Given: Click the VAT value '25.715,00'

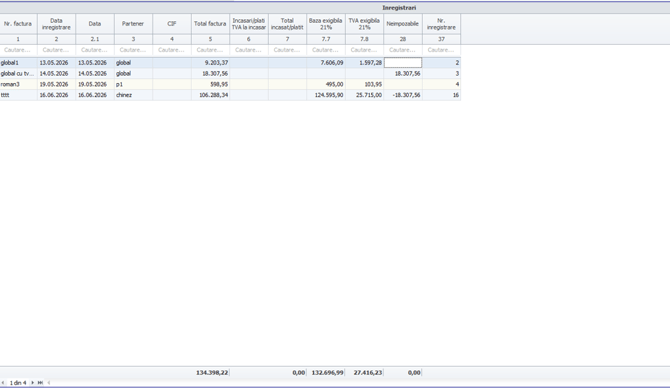Looking at the screenshot, I should (x=369, y=95).
